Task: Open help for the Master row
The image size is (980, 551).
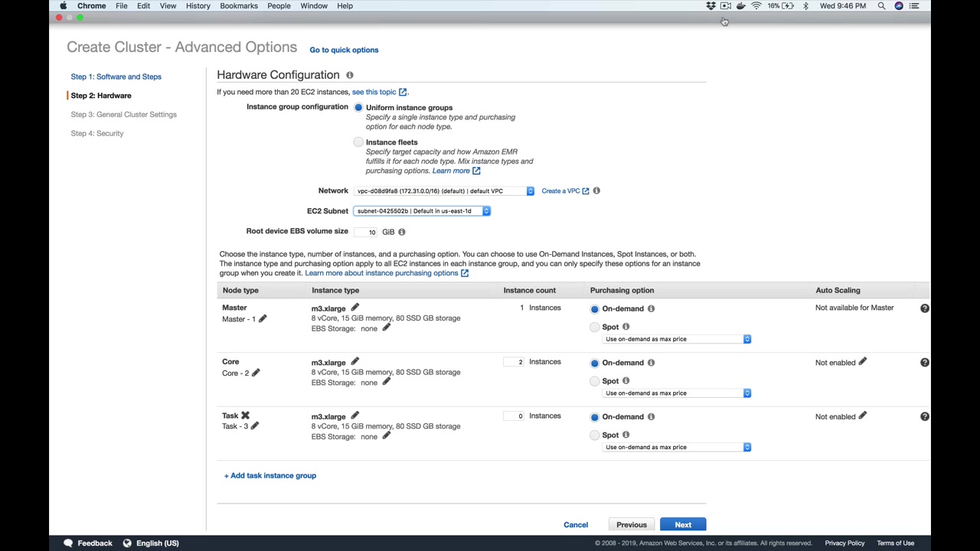Action: pyautogui.click(x=925, y=308)
